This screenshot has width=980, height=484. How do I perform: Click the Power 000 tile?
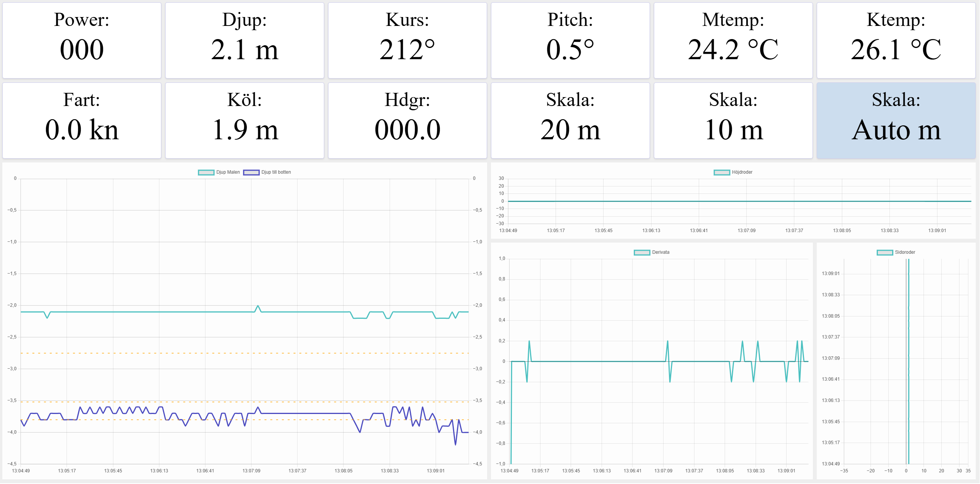82,41
